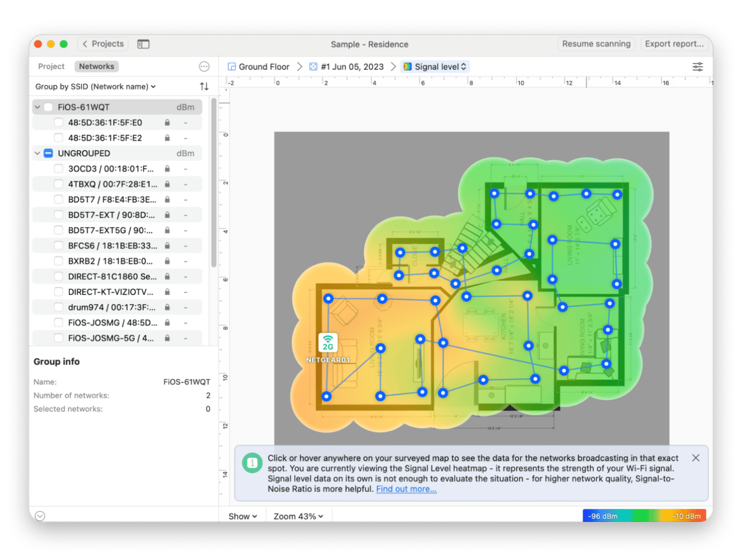Toggle the sidebar panel icon
The image size is (742, 560).
coord(143,44)
